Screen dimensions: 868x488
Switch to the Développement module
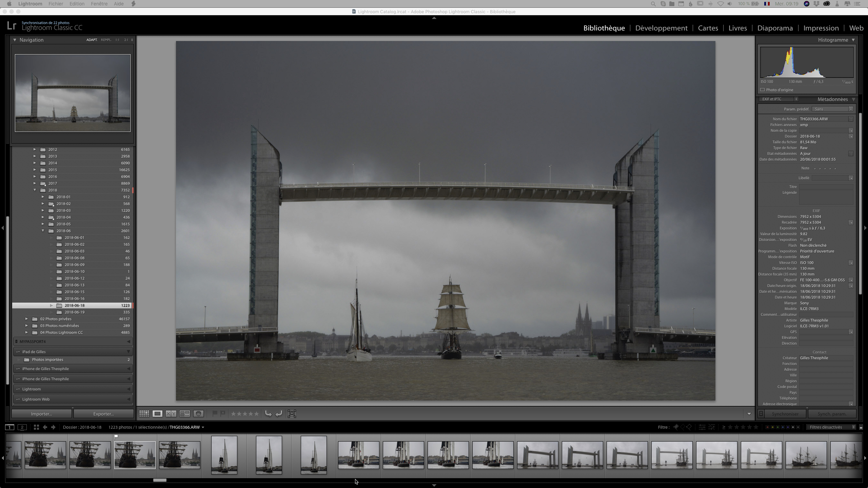[661, 28]
